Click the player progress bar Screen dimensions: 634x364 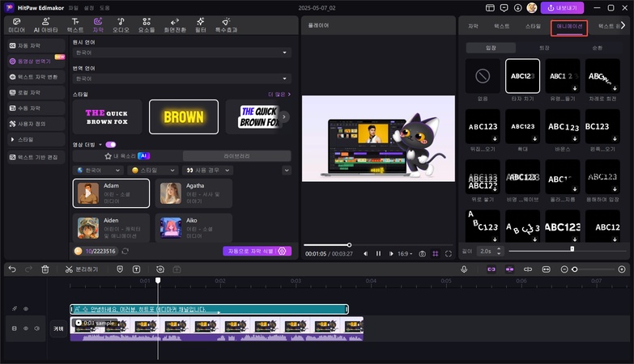(378, 245)
